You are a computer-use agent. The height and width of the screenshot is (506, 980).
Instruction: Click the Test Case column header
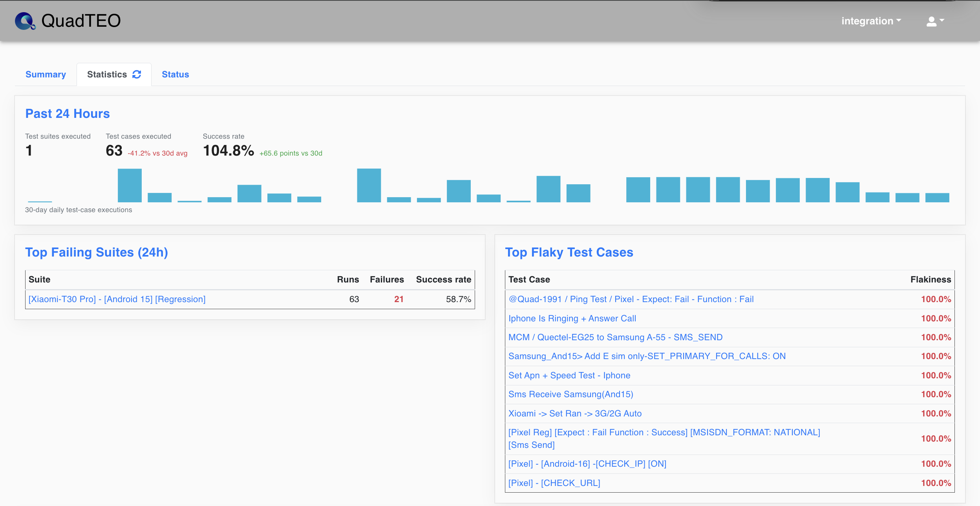point(529,279)
